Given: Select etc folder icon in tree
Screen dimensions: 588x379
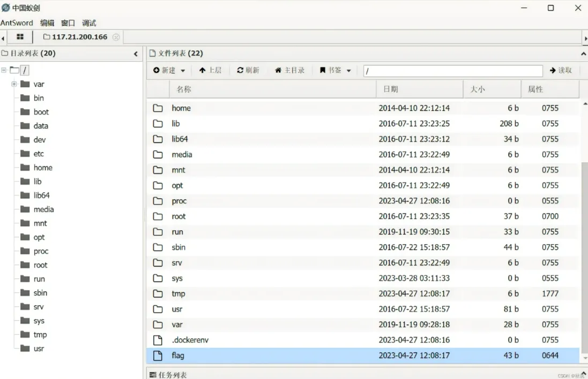Looking at the screenshot, I should pyautogui.click(x=25, y=154).
